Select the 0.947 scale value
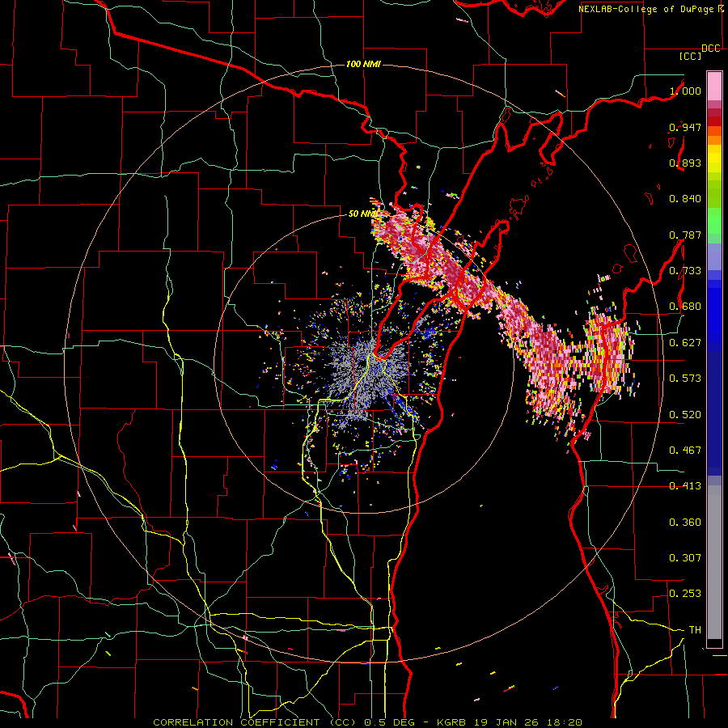This screenshot has width=728, height=728. [x=685, y=127]
